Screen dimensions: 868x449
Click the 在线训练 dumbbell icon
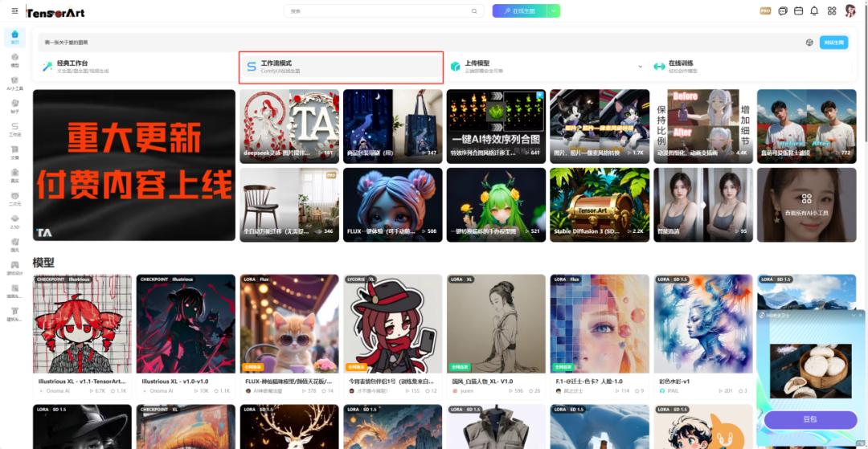click(659, 67)
